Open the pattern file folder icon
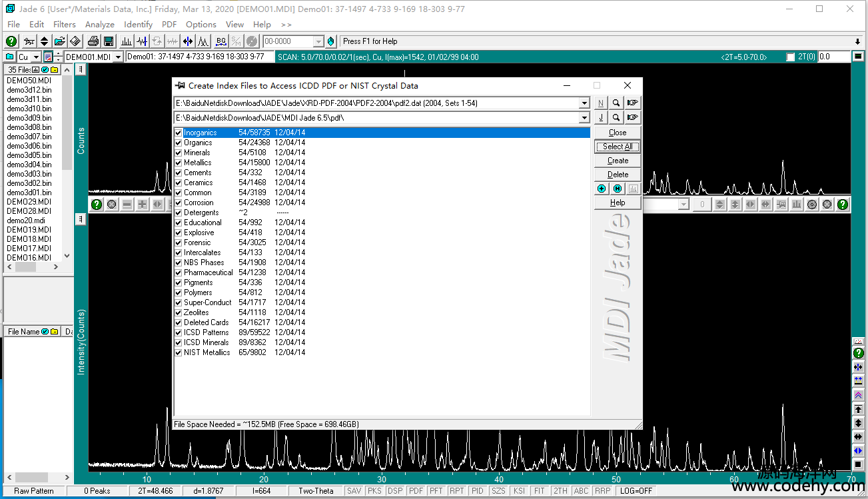The height and width of the screenshot is (499, 868). (60, 41)
